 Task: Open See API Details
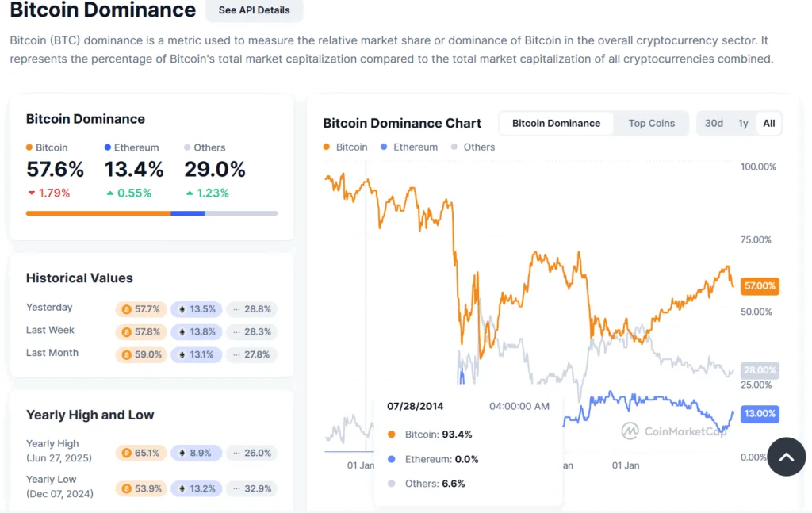254,10
